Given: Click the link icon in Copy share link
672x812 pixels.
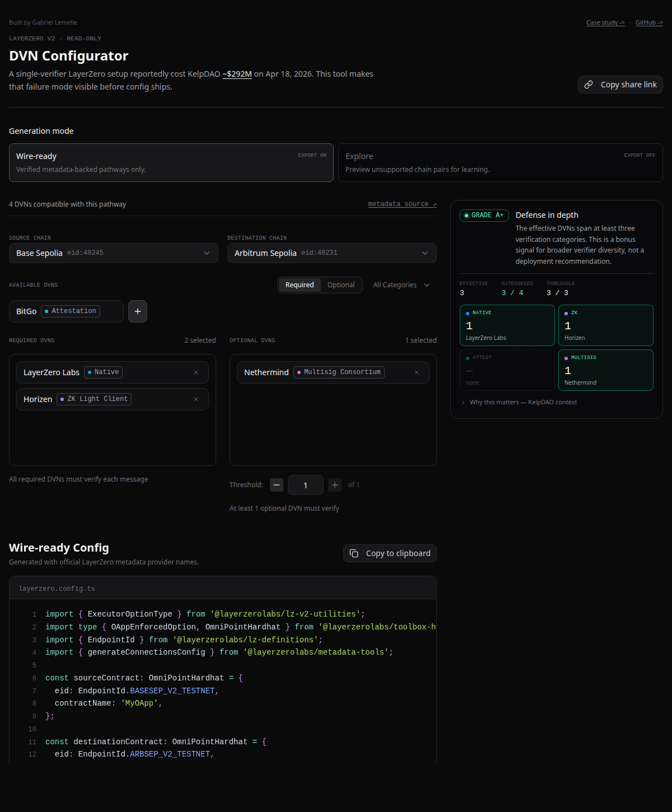Looking at the screenshot, I should pos(589,85).
